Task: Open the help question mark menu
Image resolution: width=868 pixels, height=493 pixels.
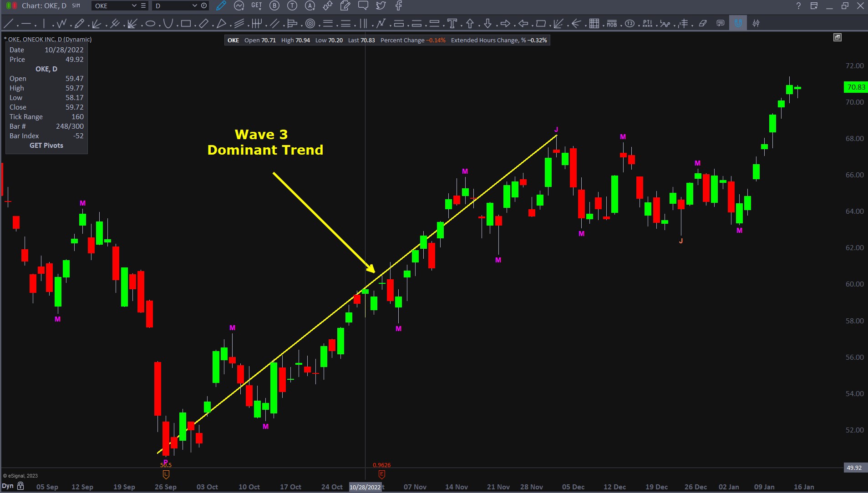Action: pyautogui.click(x=798, y=6)
